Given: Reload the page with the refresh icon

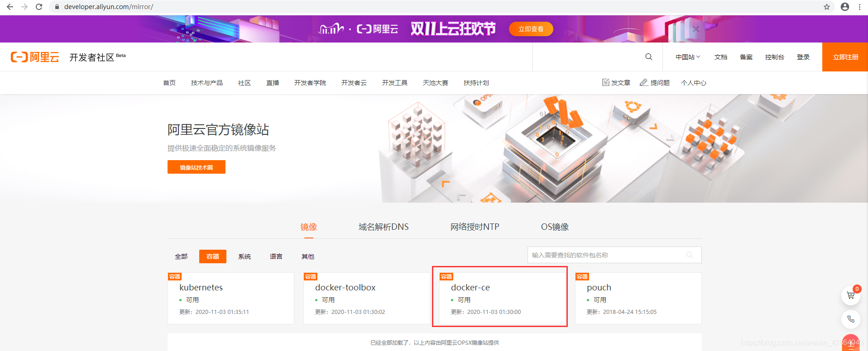Looking at the screenshot, I should (39, 7).
